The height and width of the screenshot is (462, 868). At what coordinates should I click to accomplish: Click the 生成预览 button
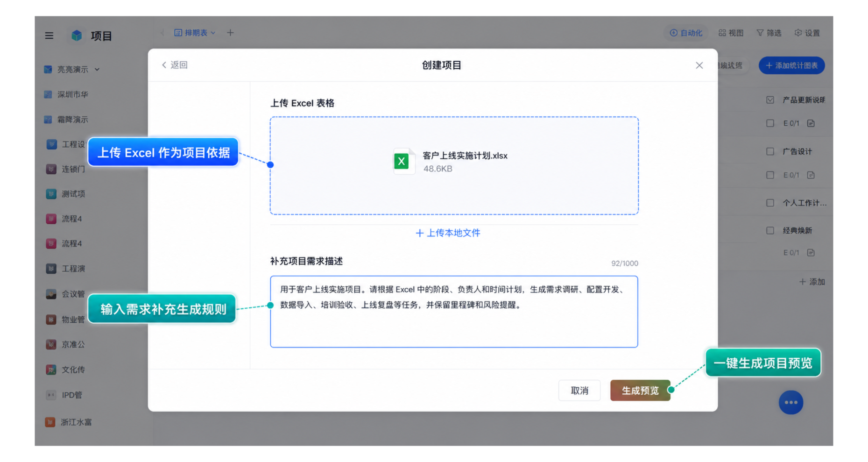coord(640,390)
